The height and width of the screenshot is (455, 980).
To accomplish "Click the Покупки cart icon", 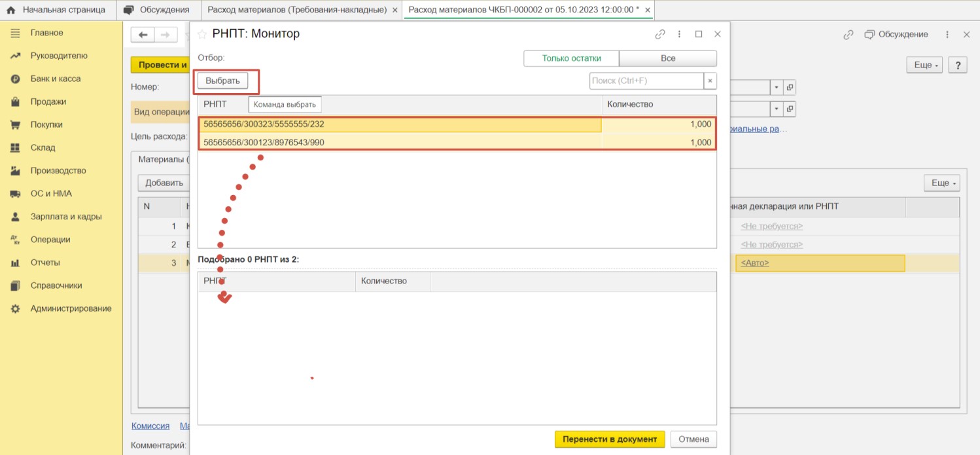I will (x=15, y=124).
